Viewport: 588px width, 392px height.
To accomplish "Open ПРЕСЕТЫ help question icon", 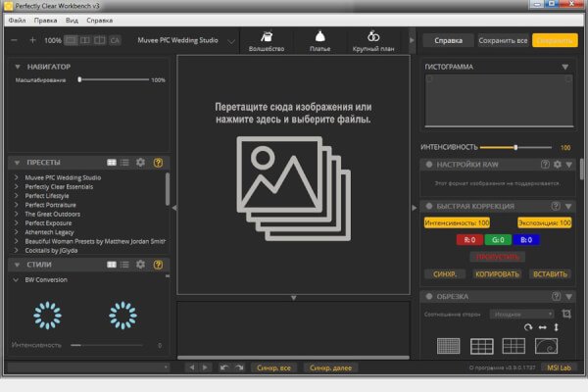I will click(158, 163).
